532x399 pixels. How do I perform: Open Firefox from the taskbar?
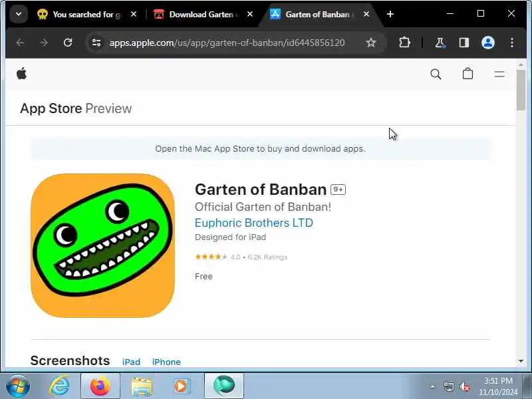(x=100, y=386)
